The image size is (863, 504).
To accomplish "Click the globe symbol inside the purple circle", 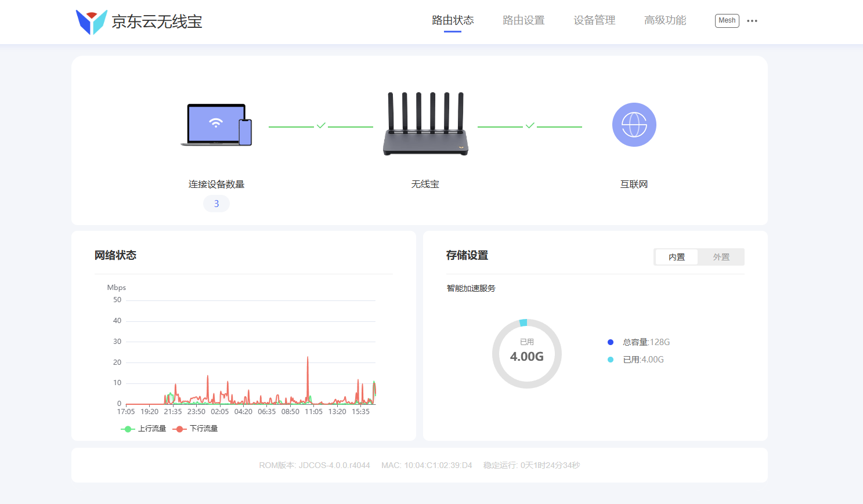I will point(634,124).
